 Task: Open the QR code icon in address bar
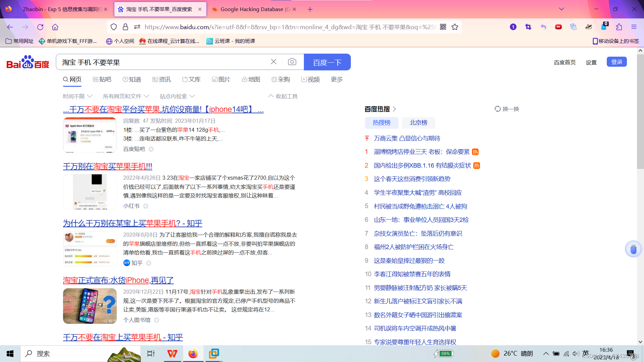coord(443,27)
